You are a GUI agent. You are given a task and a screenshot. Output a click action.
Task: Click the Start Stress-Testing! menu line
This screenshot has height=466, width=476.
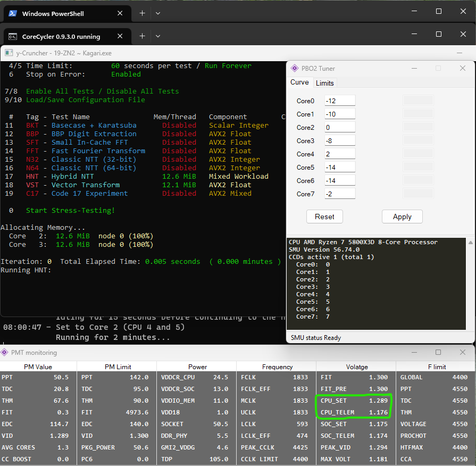(70, 210)
